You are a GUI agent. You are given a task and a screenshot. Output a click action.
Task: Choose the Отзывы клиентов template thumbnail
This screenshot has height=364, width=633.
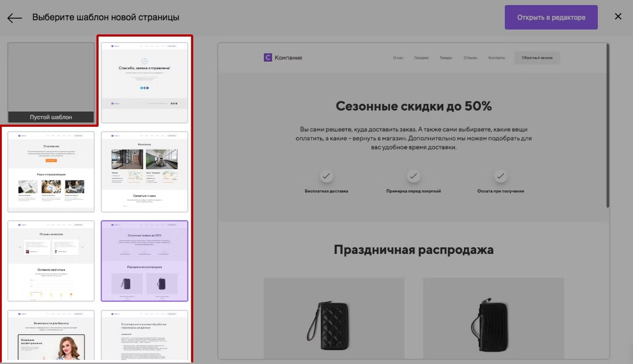pyautogui.click(x=51, y=261)
